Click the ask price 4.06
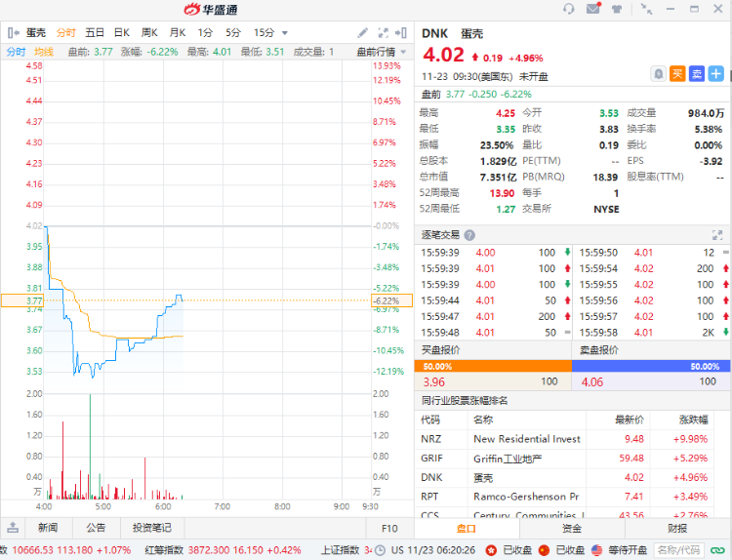Image resolution: width=732 pixels, height=560 pixels. [592, 382]
